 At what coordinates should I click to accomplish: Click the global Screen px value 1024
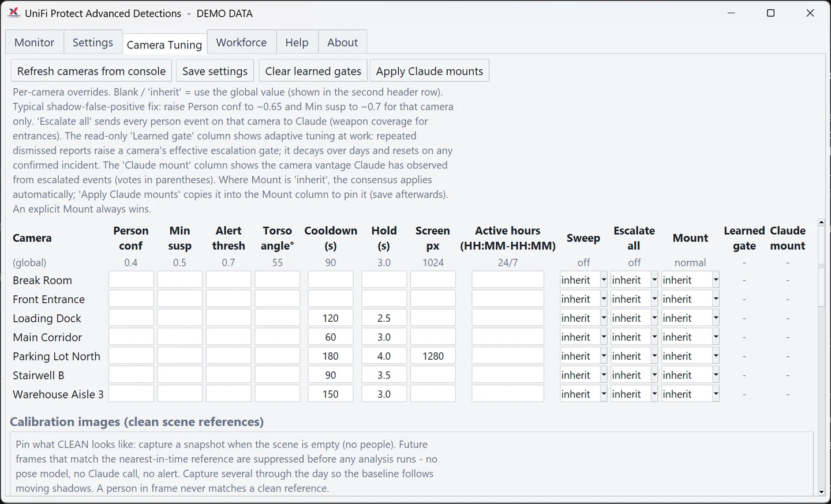pyautogui.click(x=433, y=262)
